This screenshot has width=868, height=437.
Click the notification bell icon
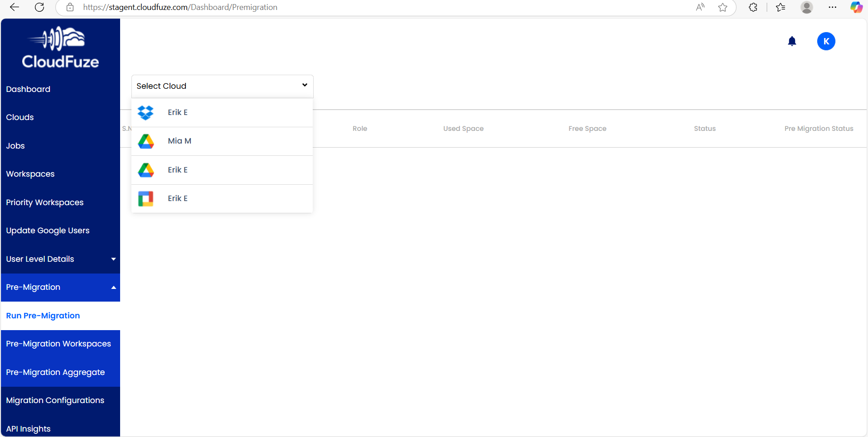[x=792, y=42]
